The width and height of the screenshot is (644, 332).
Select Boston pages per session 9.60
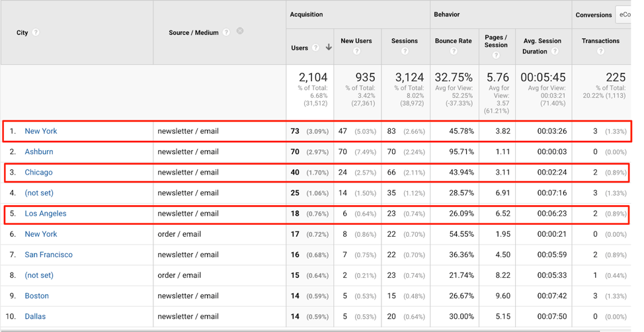(503, 296)
